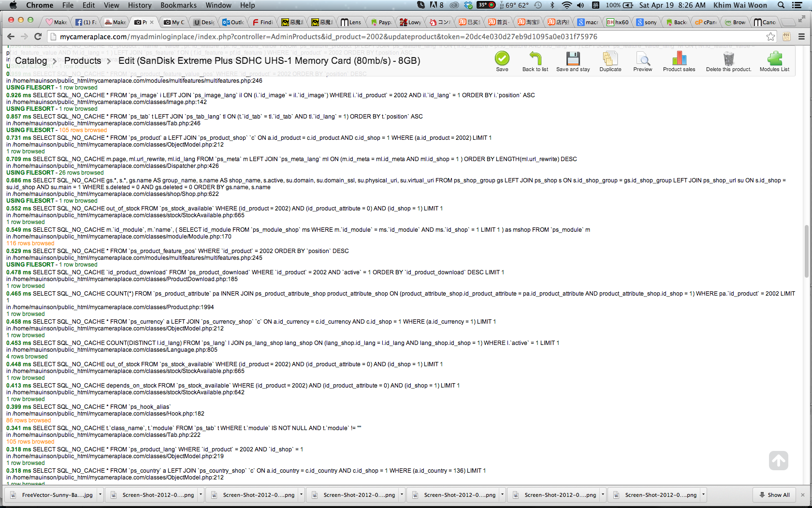
Task: Click the Hook.php:182 file path line
Action: tap(105, 414)
